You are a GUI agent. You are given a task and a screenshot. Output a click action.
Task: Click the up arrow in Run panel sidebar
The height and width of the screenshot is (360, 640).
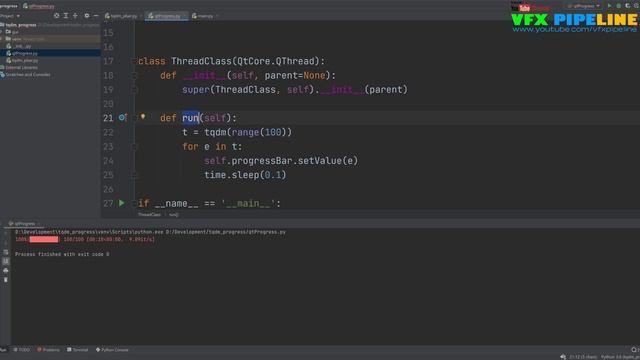point(6,233)
